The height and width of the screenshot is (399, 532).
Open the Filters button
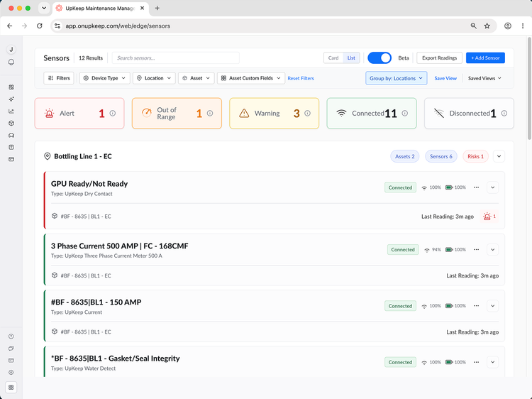(59, 78)
